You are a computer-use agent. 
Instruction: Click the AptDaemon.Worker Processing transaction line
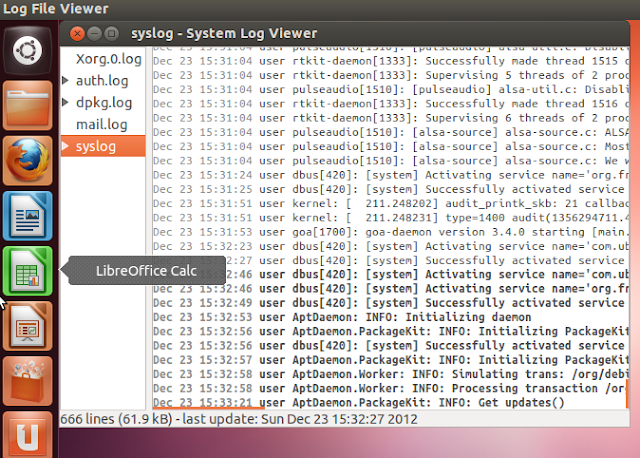click(x=390, y=388)
